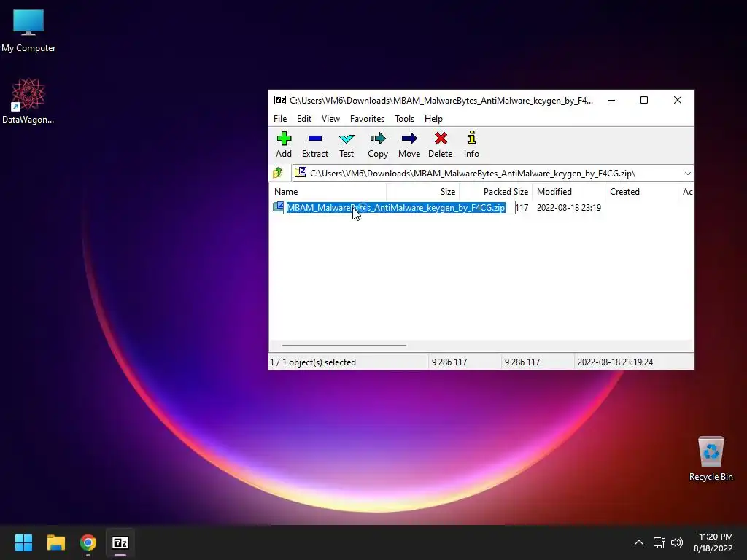
Task: Expand the address path dropdown
Action: [x=687, y=174]
